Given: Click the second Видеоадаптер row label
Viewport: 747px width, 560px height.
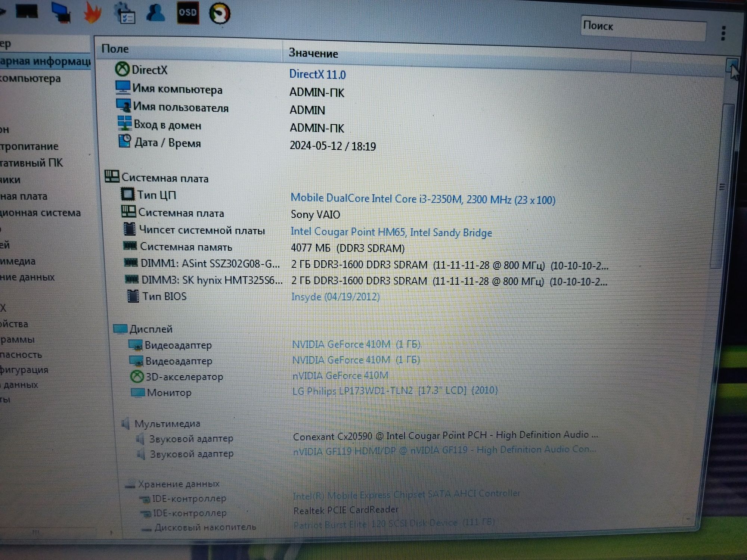Looking at the screenshot, I should 179,361.
